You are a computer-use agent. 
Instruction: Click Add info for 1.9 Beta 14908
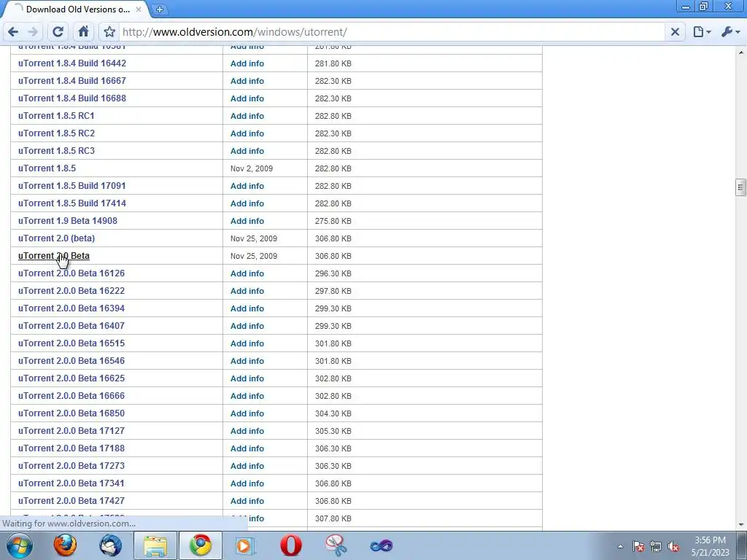247,221
